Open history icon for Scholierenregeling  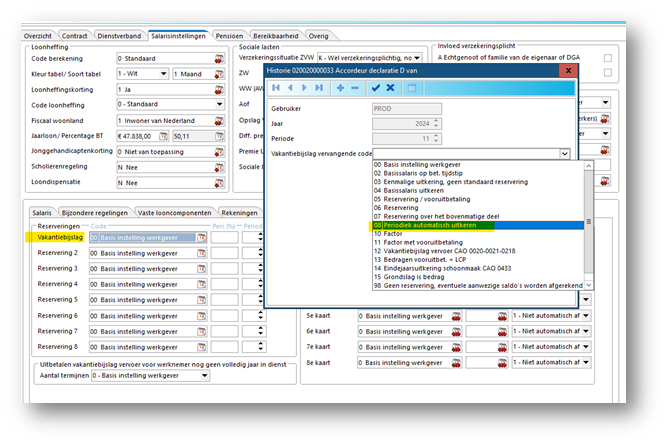(219, 167)
